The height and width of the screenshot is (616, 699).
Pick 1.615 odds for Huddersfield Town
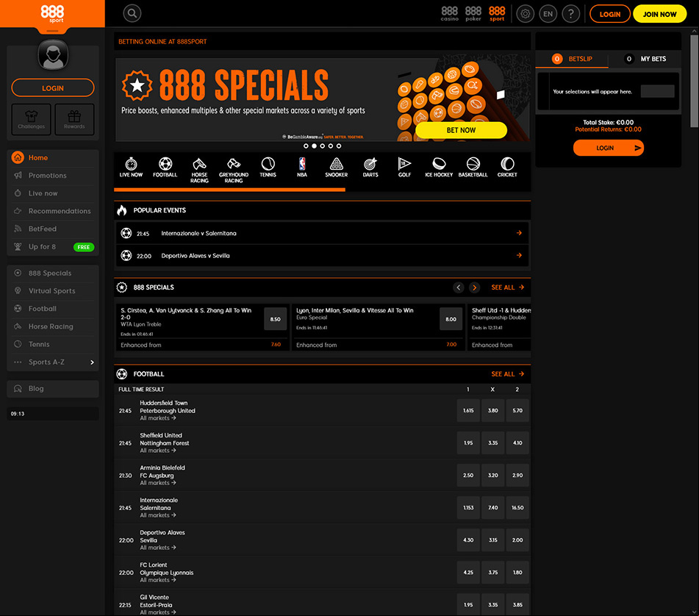tap(468, 410)
